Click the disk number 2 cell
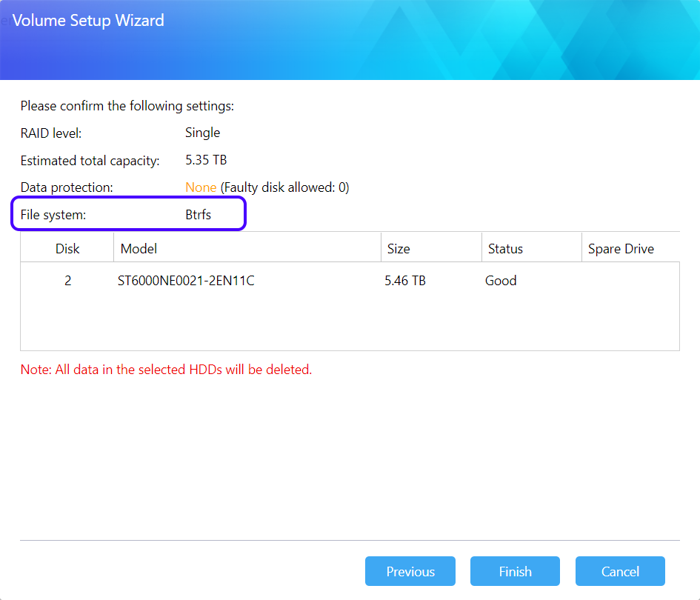The image size is (700, 600). point(67,281)
